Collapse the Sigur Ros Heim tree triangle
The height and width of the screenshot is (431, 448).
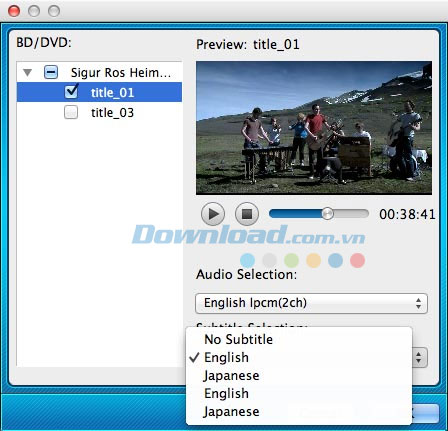point(27,72)
